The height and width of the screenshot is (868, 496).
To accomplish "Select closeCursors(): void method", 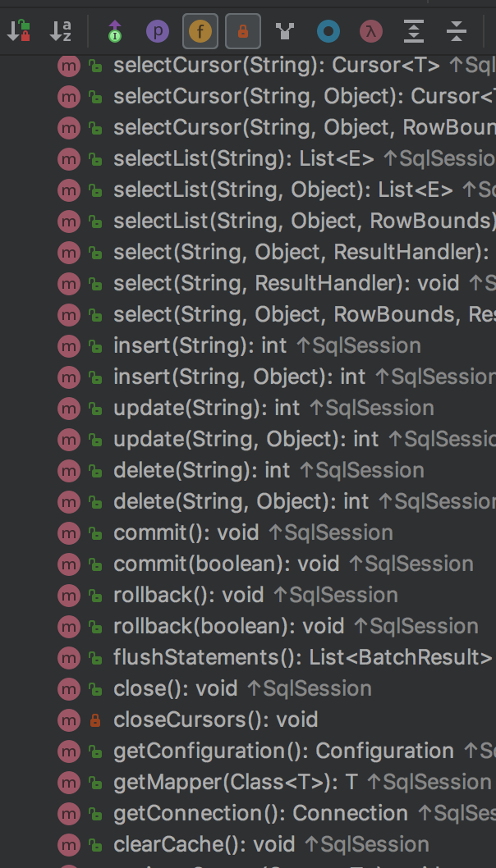I will pyautogui.click(x=215, y=720).
